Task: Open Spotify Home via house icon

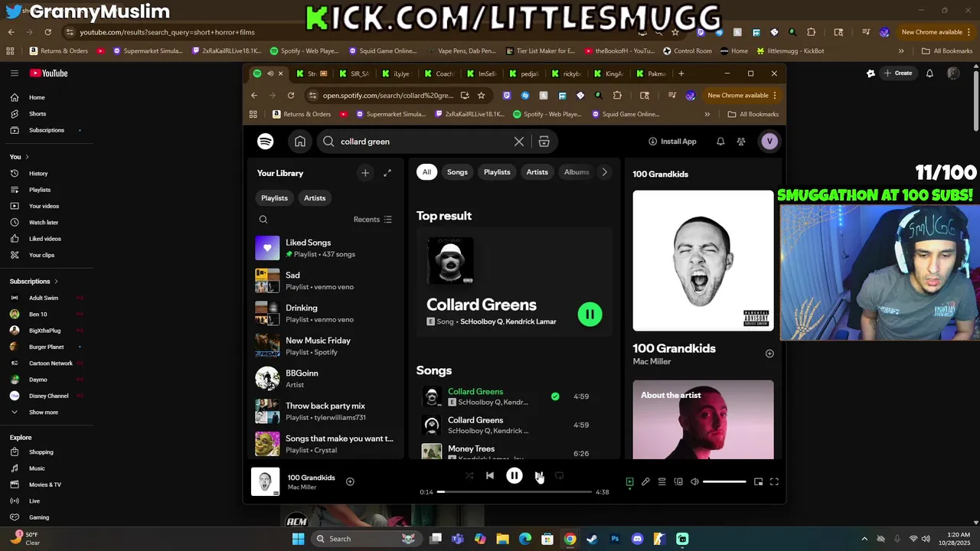Action: pyautogui.click(x=300, y=142)
